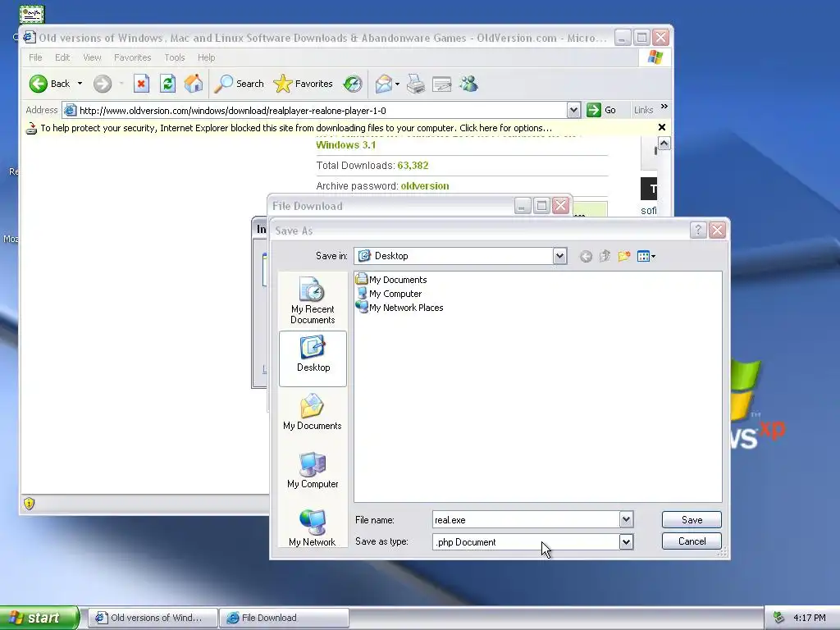Image resolution: width=840 pixels, height=630 pixels.
Task: Go to last folder visited icon
Action: pyautogui.click(x=586, y=257)
